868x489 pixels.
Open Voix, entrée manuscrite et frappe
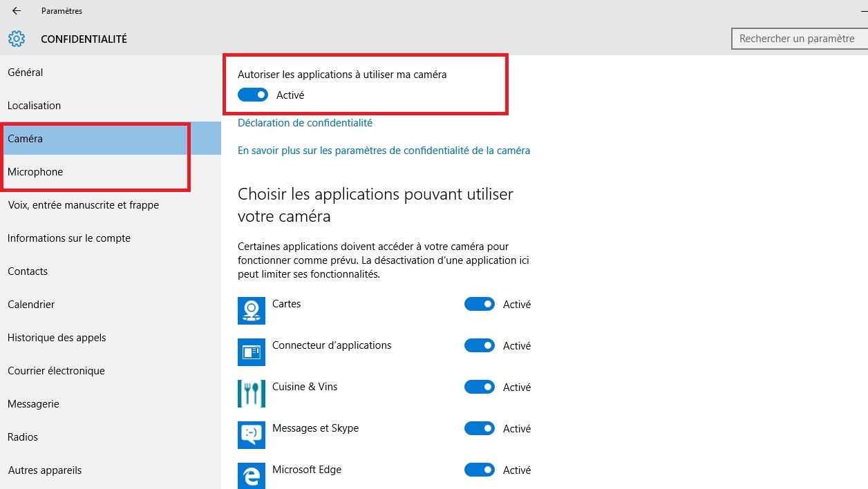click(83, 205)
